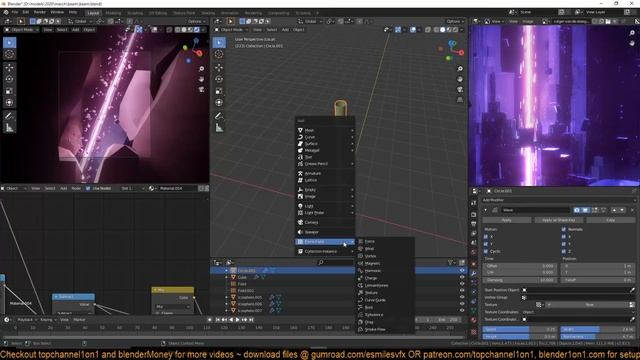Play animation forward in timeline
The width and height of the screenshot is (640, 360).
(x=238, y=320)
